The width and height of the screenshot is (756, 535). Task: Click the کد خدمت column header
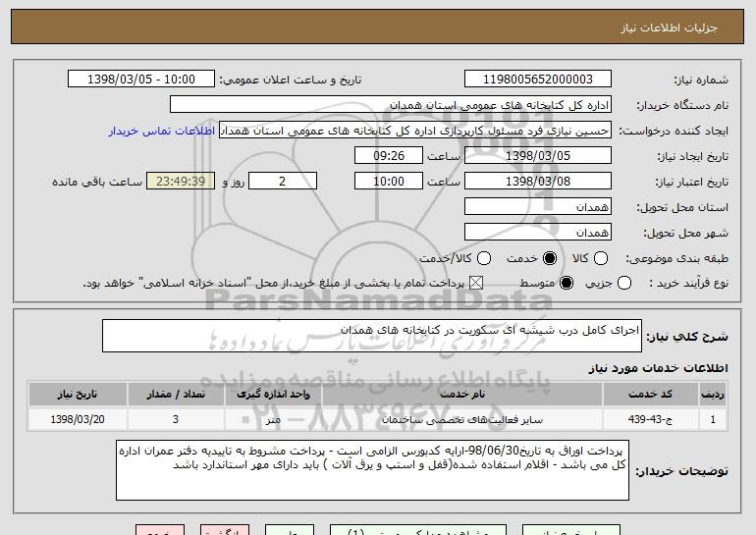point(650,395)
